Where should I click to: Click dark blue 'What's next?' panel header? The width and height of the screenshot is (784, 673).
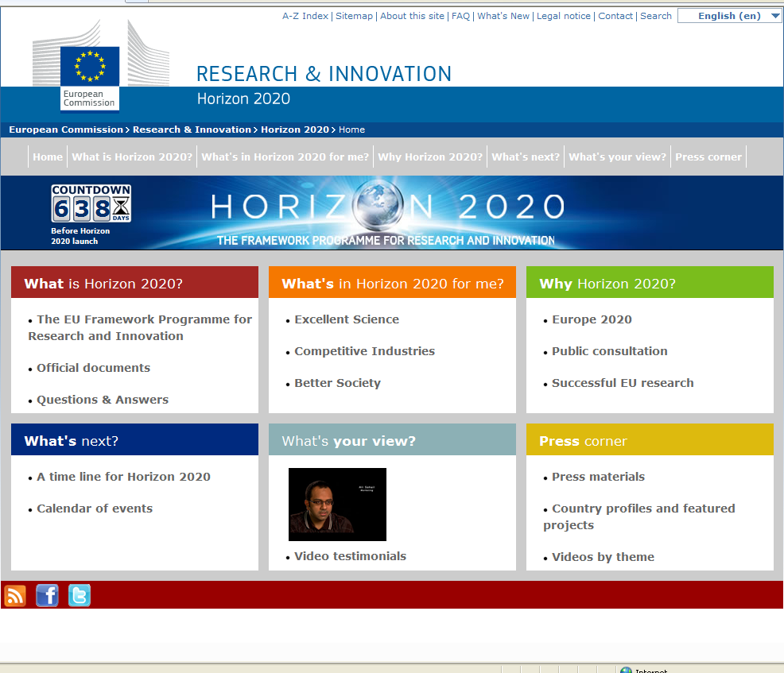(134, 440)
